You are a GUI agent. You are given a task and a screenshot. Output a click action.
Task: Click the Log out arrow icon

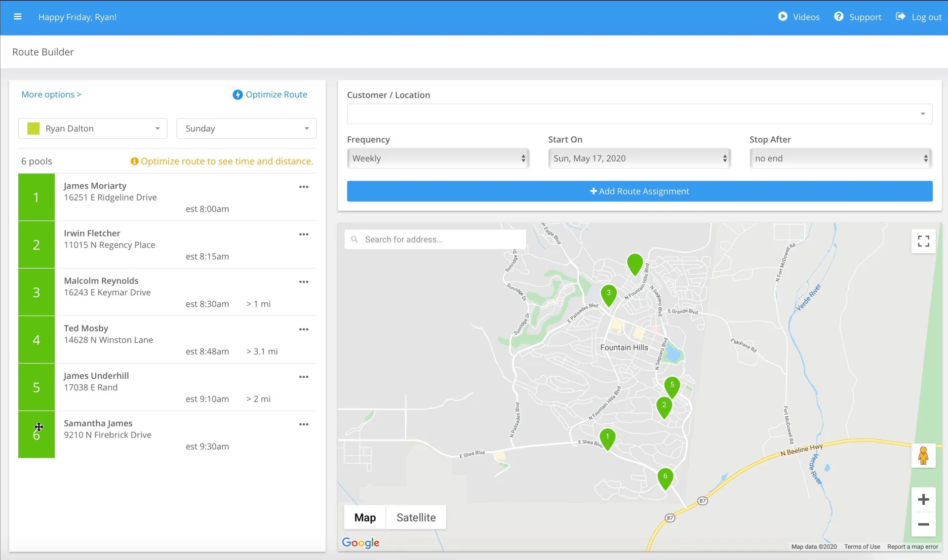[901, 17]
